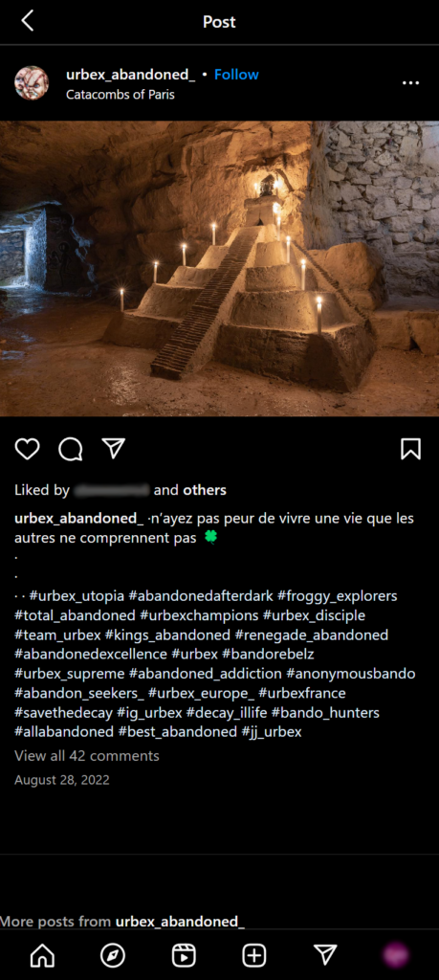View 'others' who liked the post

[205, 490]
